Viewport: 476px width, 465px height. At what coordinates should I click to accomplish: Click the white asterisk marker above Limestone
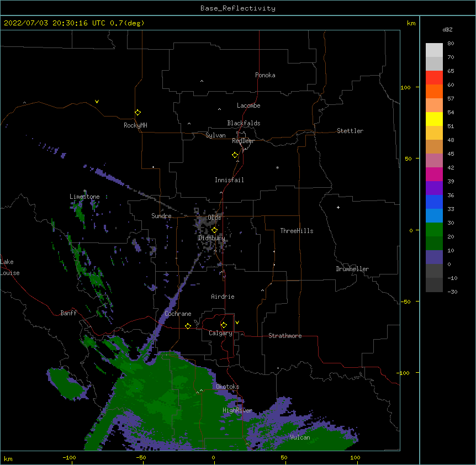(x=85, y=191)
